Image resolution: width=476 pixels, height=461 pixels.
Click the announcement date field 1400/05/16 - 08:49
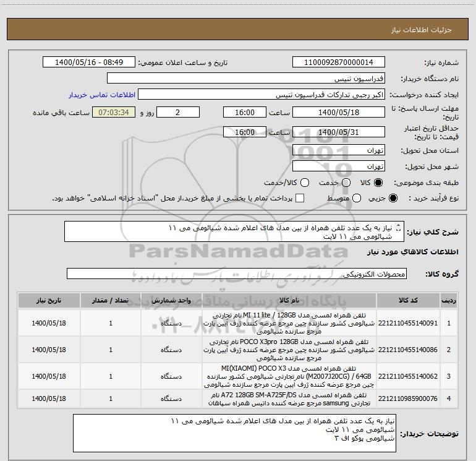pyautogui.click(x=89, y=62)
